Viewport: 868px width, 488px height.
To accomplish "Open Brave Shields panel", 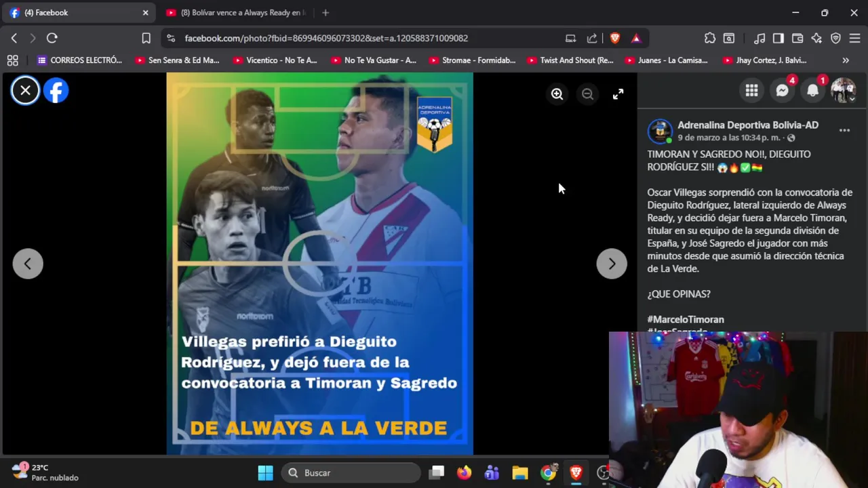I will click(615, 38).
